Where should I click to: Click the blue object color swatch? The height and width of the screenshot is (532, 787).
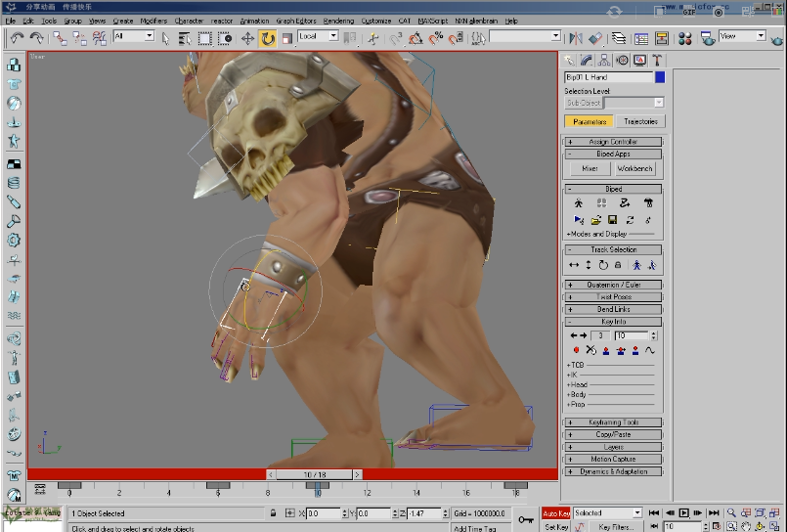(660, 77)
